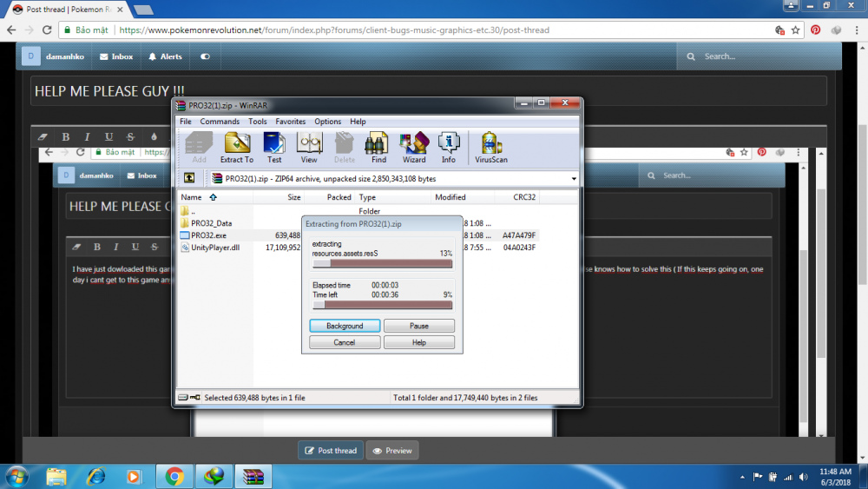This screenshot has width=868, height=489.
Task: Open the Commands menu
Action: pos(220,122)
